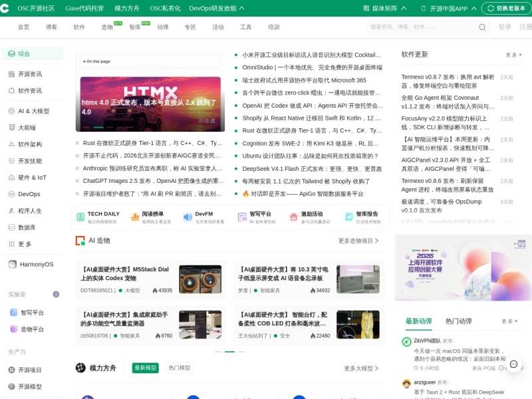
Task: Select the first AI 造物 carousel dot
Action: tap(218, 352)
